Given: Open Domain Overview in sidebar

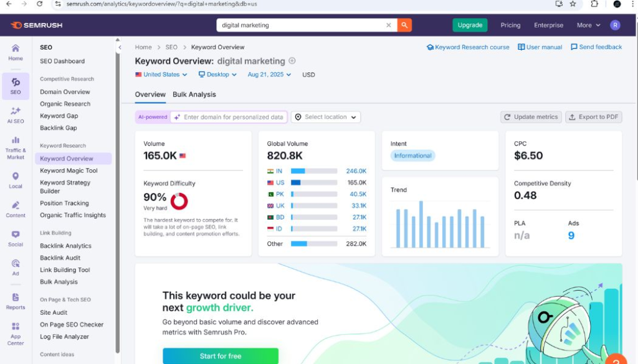Looking at the screenshot, I should 65,92.
